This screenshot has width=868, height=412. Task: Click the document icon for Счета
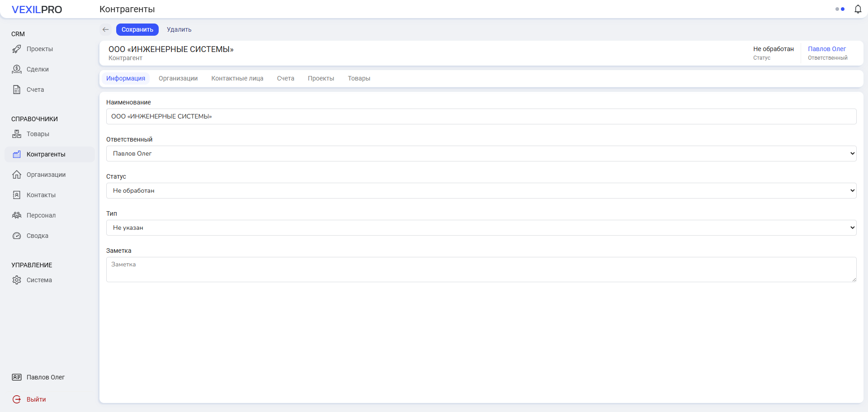pos(17,90)
